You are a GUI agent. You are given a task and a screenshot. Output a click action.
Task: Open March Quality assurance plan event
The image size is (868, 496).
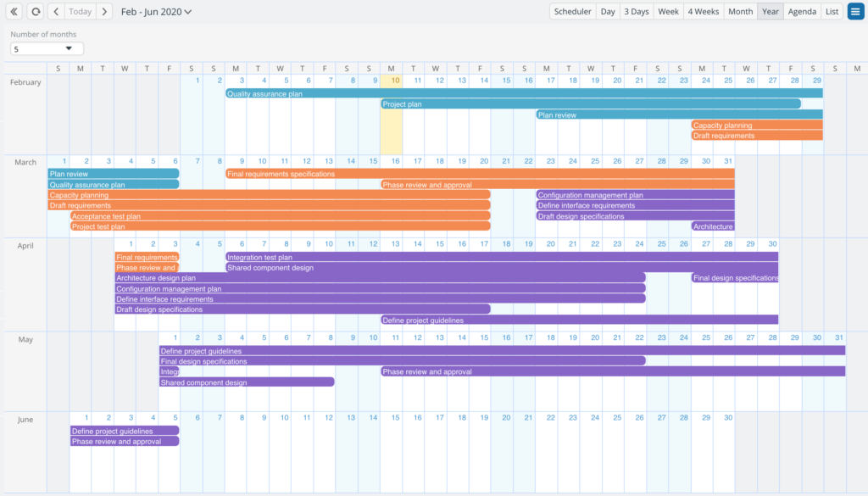tap(114, 185)
